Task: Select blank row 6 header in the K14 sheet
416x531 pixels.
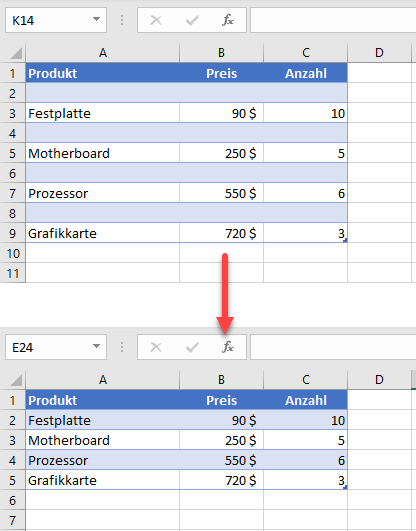Action: (x=13, y=173)
